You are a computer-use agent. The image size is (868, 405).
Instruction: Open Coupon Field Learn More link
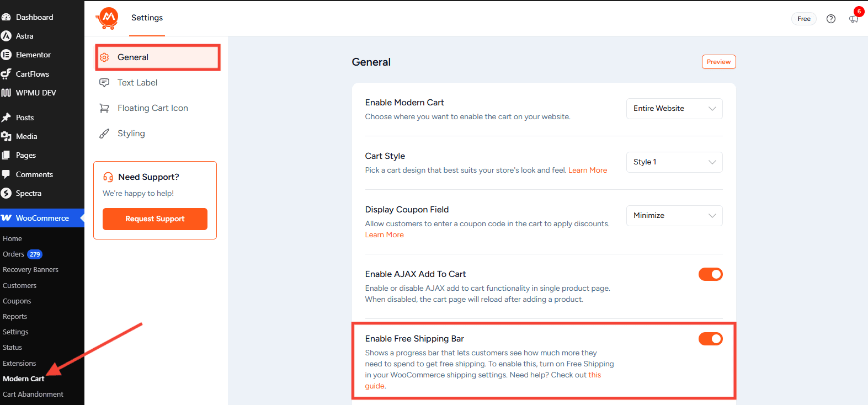(385, 235)
